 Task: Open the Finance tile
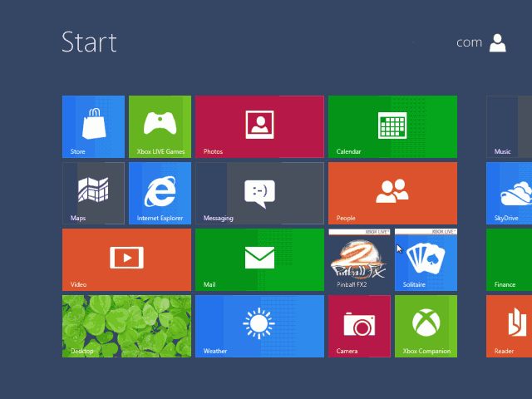tap(509, 259)
